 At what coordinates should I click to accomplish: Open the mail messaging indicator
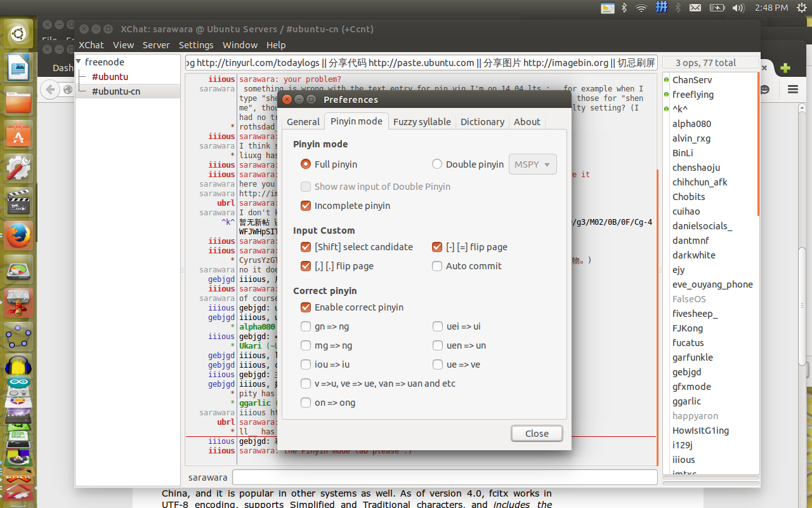(695, 8)
